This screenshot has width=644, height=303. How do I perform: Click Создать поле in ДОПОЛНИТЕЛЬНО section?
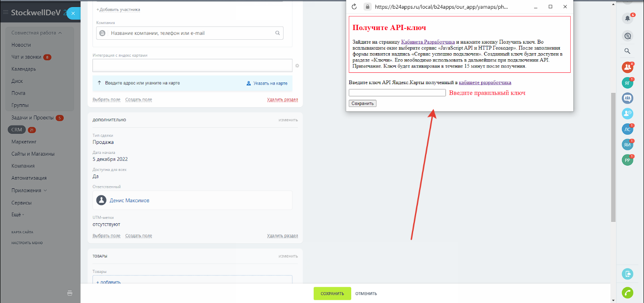pos(138,236)
